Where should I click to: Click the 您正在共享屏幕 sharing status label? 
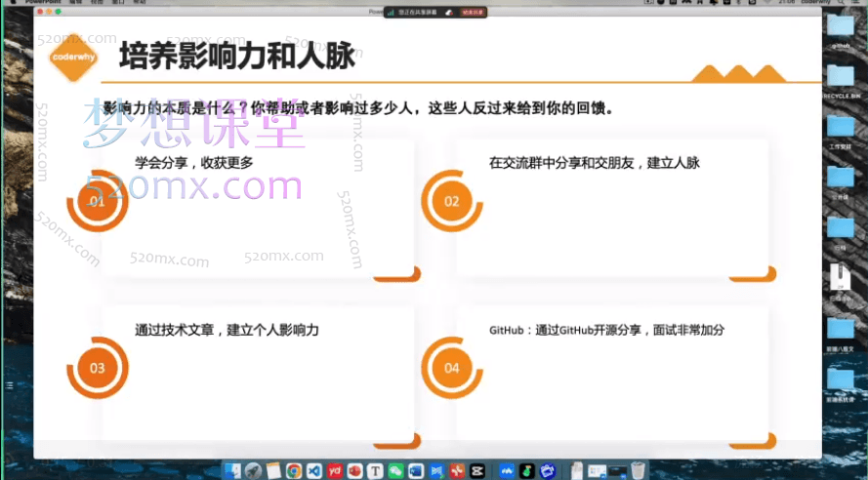417,12
